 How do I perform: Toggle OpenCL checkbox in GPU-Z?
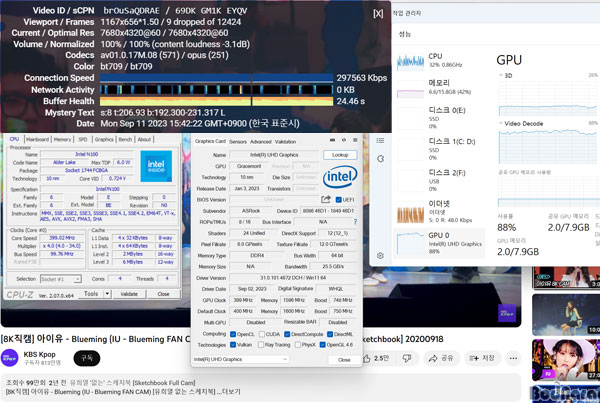point(233,334)
